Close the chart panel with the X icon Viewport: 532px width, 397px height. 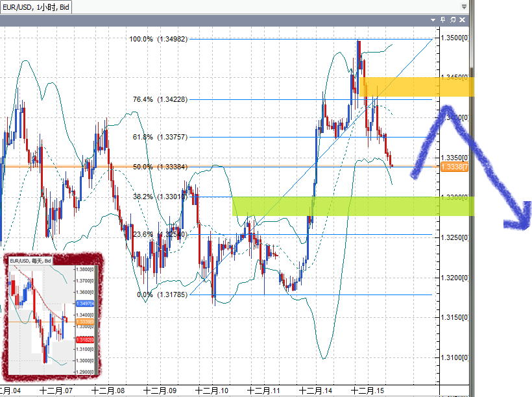coord(462,19)
